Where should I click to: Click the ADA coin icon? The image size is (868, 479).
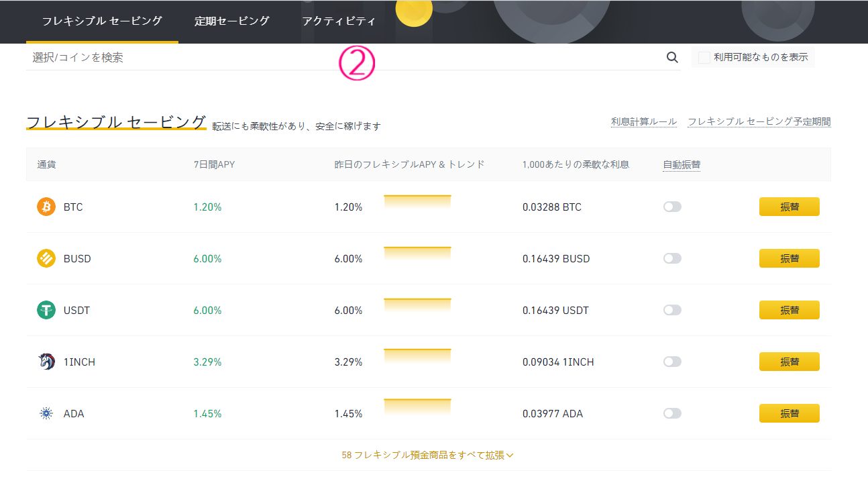46,413
